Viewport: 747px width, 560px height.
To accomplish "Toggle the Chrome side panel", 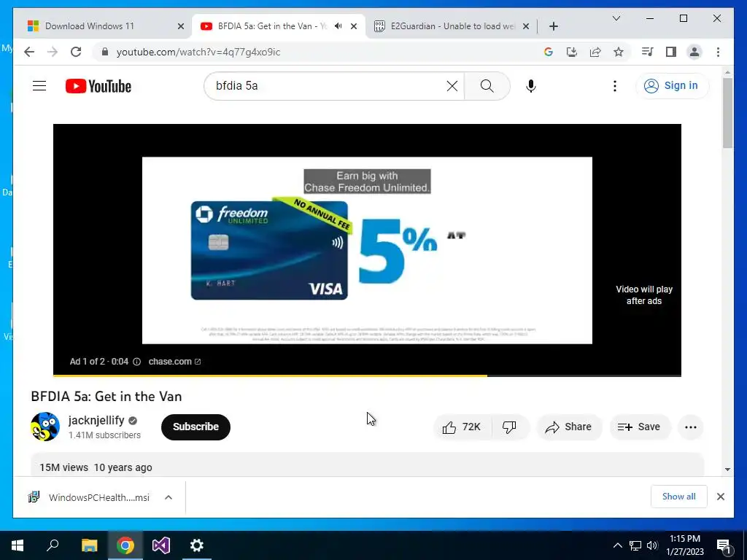I will click(x=671, y=52).
